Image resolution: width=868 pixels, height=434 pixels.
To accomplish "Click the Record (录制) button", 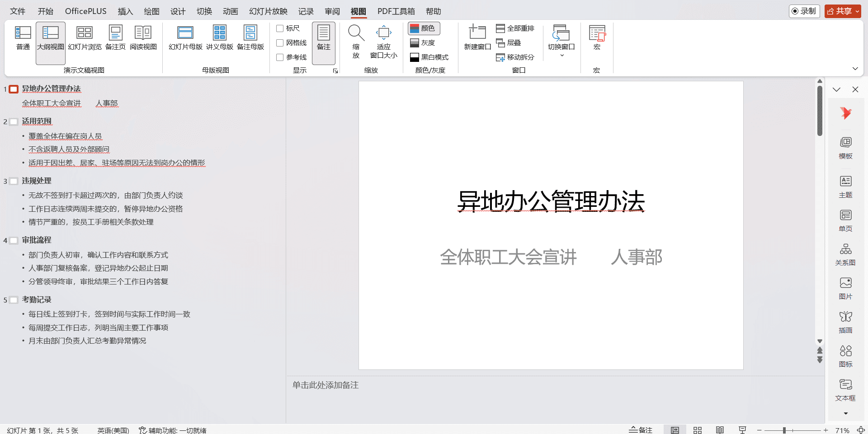I will [x=804, y=11].
